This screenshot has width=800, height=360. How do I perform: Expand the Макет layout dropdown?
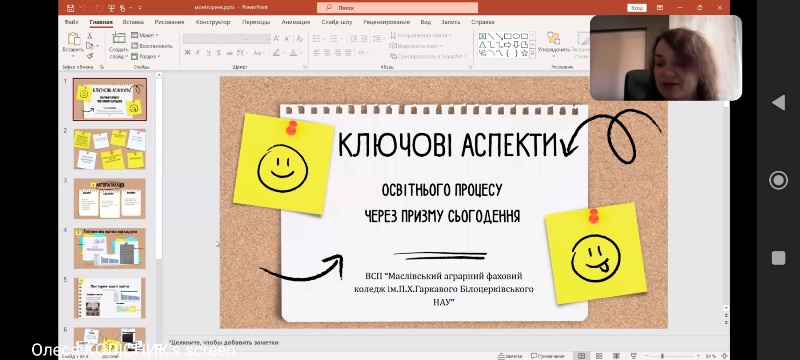[x=145, y=35]
